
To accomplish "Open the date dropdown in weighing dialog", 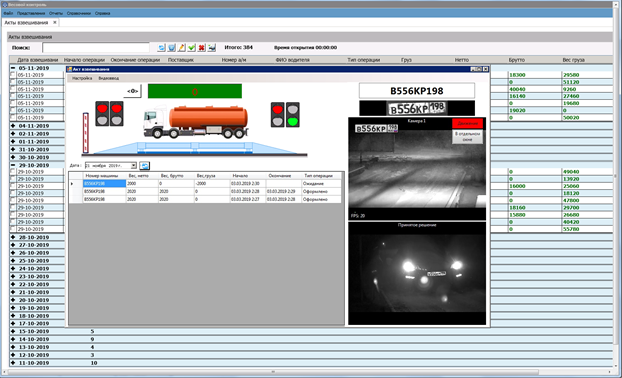I will 134,165.
